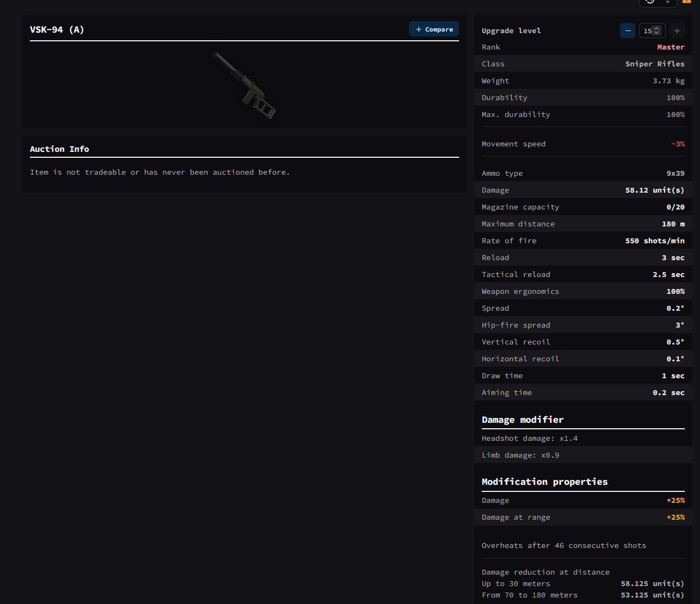Click the 'Up to 30 meters' label

pyautogui.click(x=516, y=584)
